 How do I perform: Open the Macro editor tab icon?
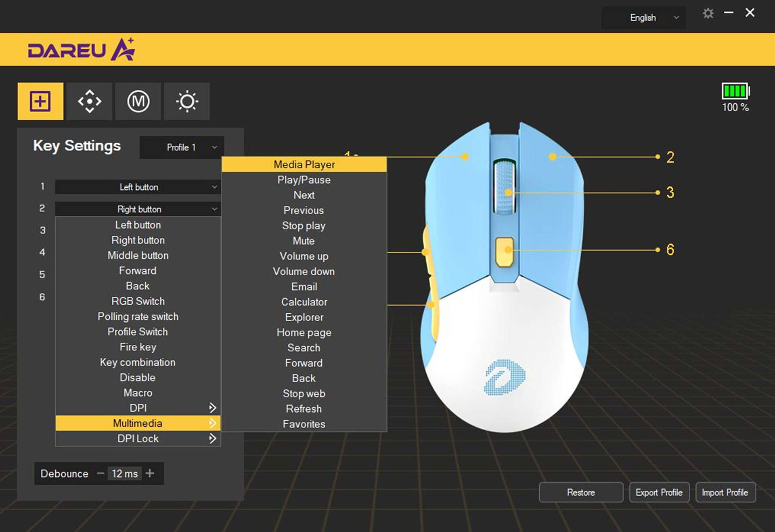[x=138, y=101]
